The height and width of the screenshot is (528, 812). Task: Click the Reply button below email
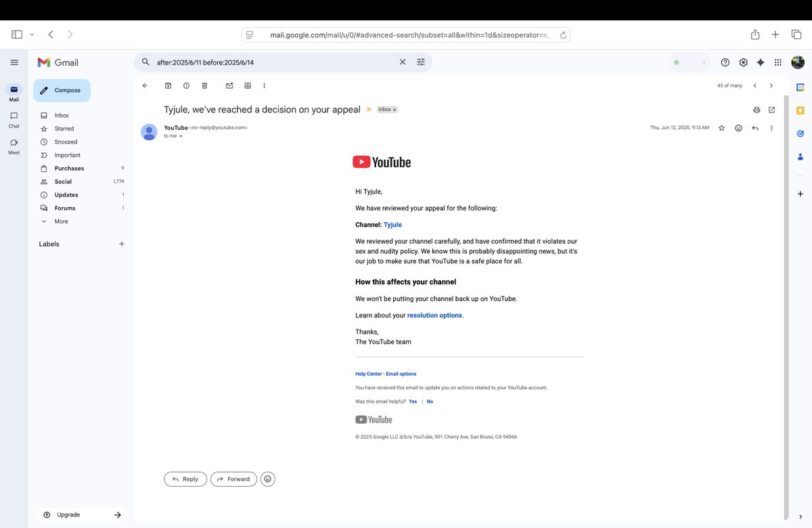coord(185,479)
